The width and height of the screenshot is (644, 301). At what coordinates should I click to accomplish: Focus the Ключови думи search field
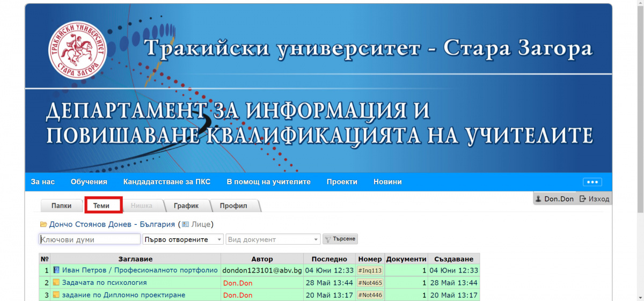[90, 239]
